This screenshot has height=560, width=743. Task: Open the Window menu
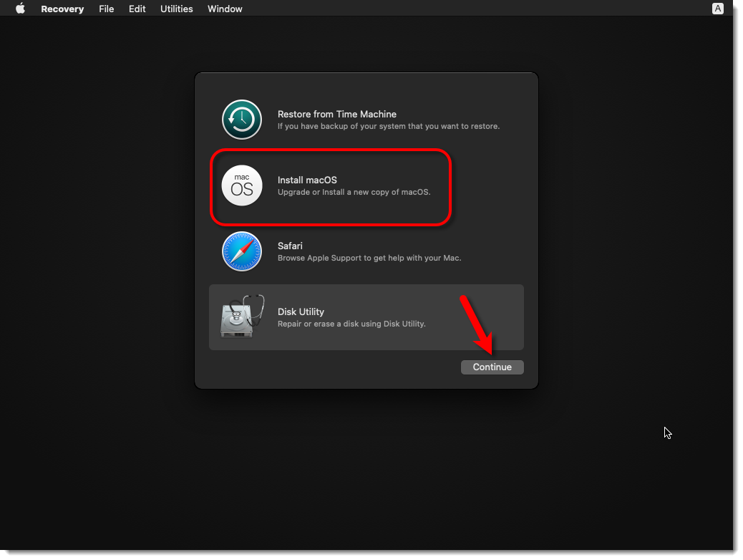225,9
